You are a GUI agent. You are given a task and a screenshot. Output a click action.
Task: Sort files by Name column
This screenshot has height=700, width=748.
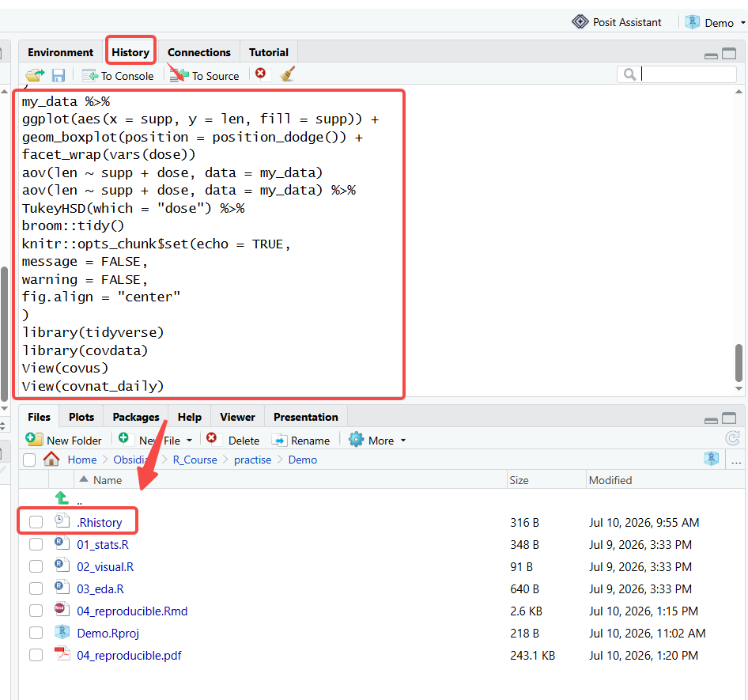[x=108, y=480]
